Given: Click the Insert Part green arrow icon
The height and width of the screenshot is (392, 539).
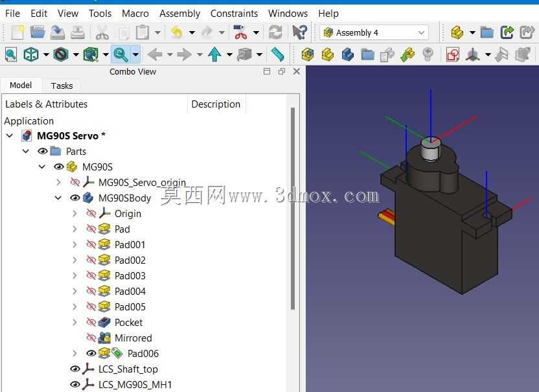Looking at the screenshot, I should click(x=407, y=54).
